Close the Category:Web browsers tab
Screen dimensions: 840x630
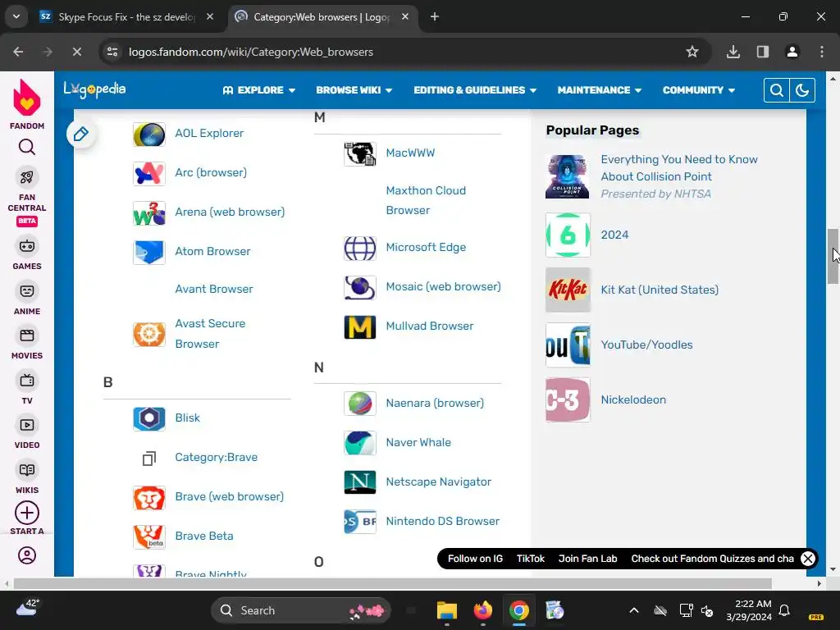[405, 17]
